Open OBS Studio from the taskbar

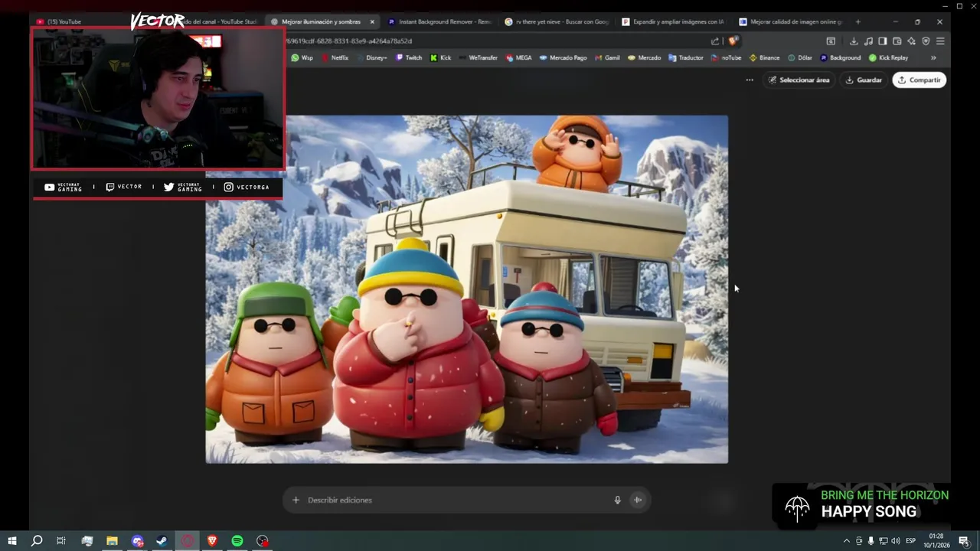point(263,541)
